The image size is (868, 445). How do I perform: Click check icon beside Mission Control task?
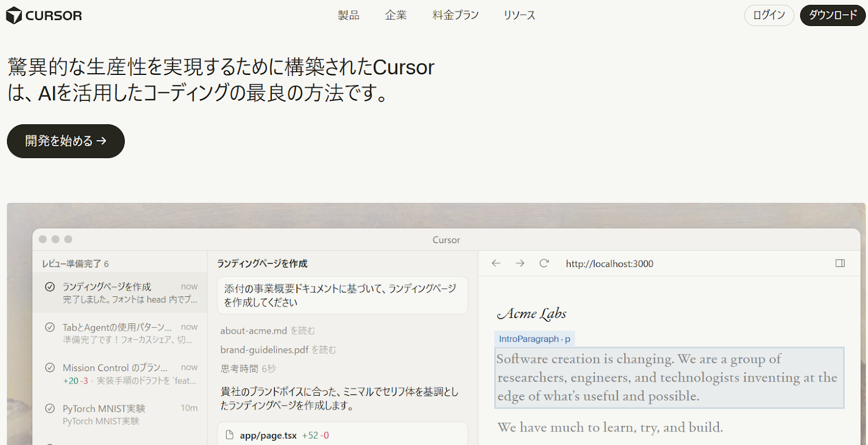pos(50,367)
